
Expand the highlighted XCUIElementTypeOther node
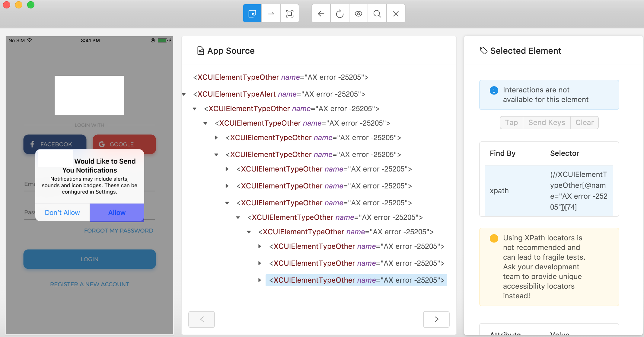(260, 280)
